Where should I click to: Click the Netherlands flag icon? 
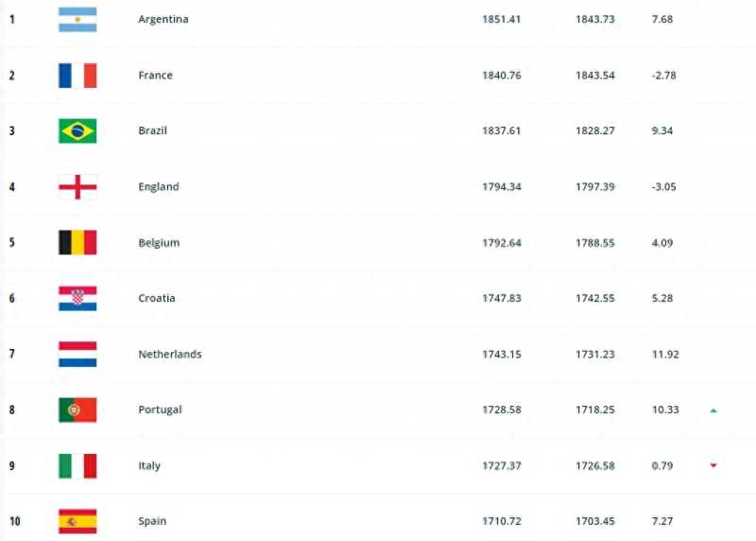[x=77, y=354]
